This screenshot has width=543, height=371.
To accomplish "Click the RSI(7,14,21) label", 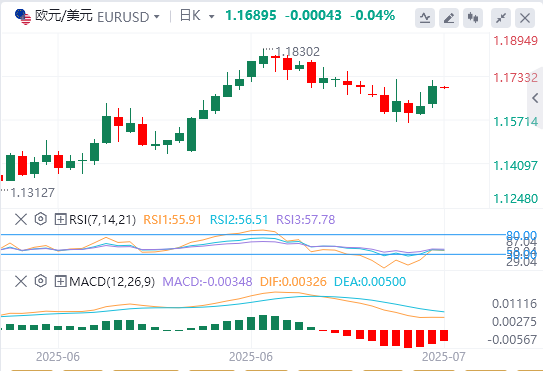I will tap(103, 220).
